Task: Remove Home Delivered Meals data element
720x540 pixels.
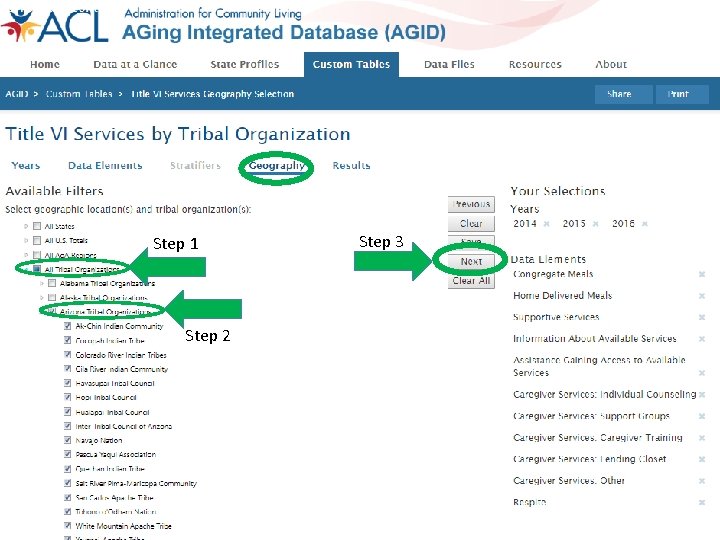Action: click(x=702, y=296)
